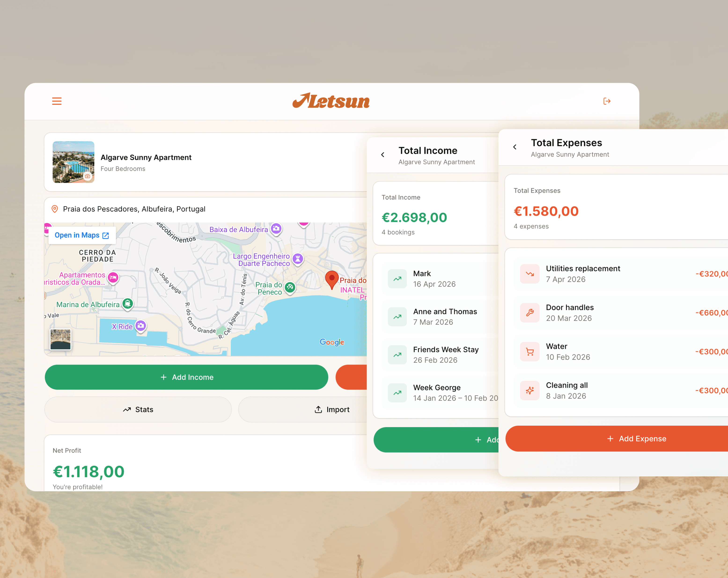Select the Import option

332,410
